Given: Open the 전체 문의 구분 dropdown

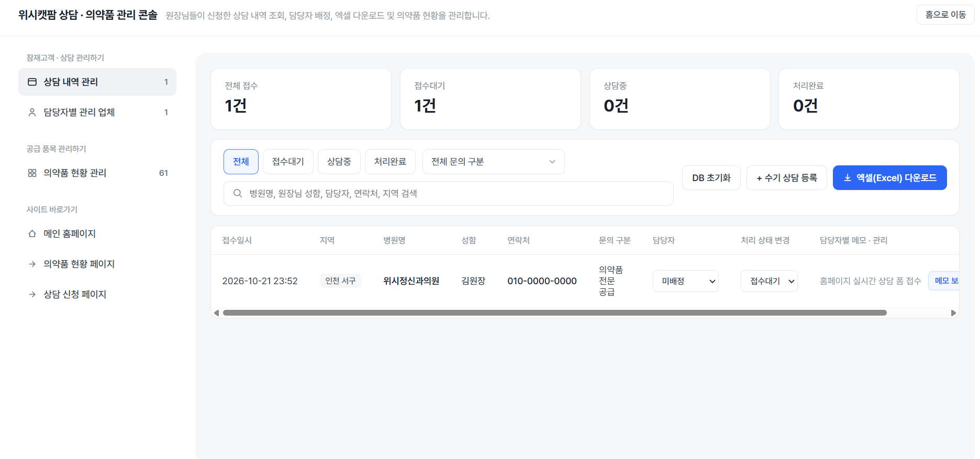Looking at the screenshot, I should pos(493,162).
